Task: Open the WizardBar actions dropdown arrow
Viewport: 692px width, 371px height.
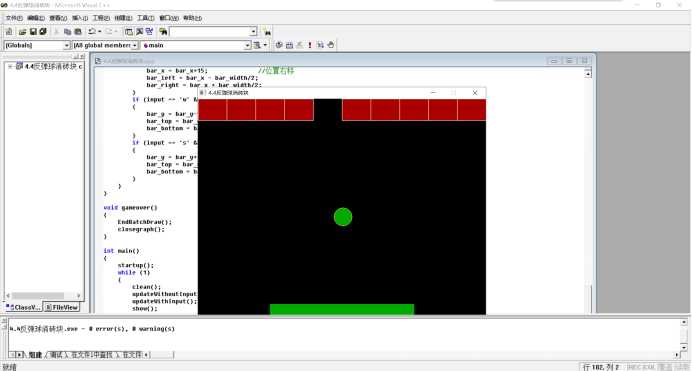Action: click(x=265, y=45)
